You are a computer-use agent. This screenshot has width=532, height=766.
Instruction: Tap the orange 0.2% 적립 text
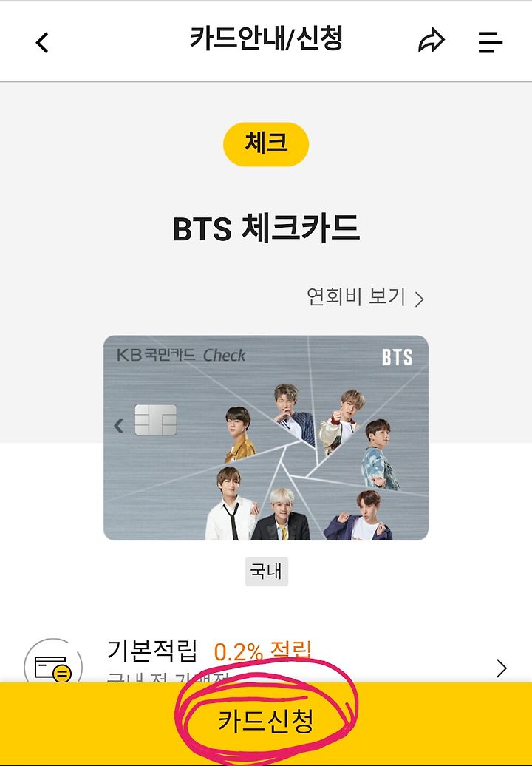pos(262,651)
